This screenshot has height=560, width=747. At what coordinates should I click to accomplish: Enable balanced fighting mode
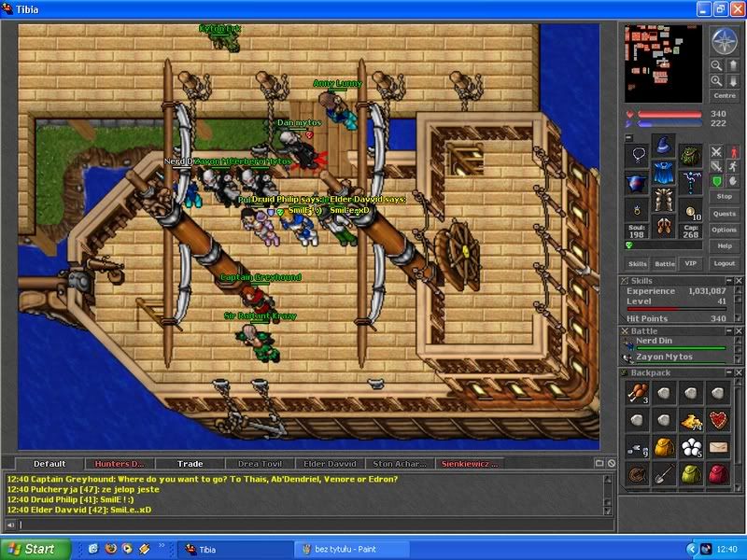[x=716, y=166]
